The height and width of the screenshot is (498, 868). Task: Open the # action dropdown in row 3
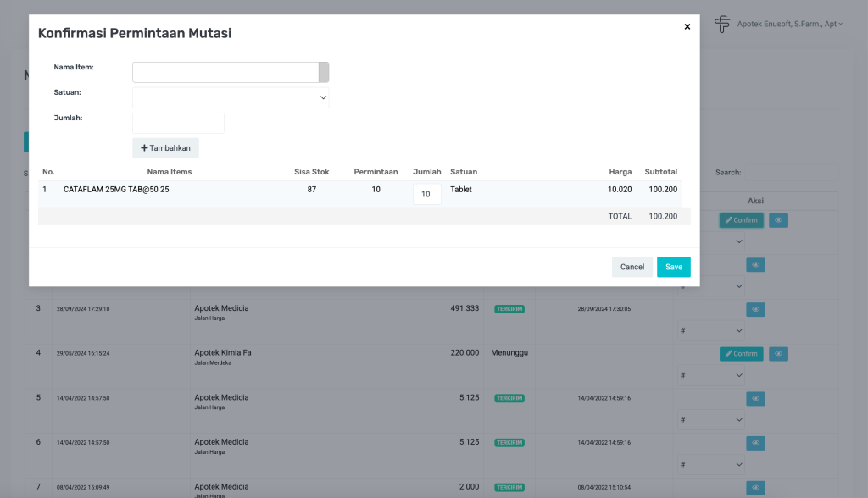[x=710, y=330]
